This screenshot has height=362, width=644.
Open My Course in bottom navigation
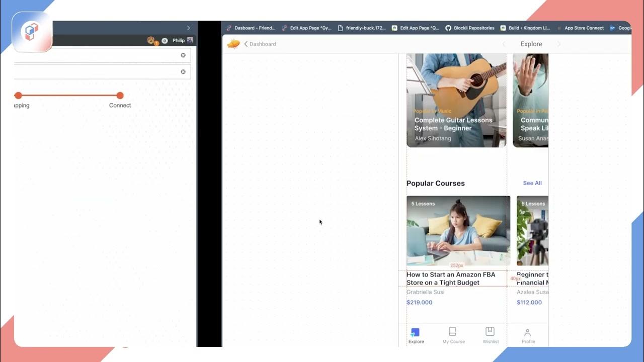453,336
